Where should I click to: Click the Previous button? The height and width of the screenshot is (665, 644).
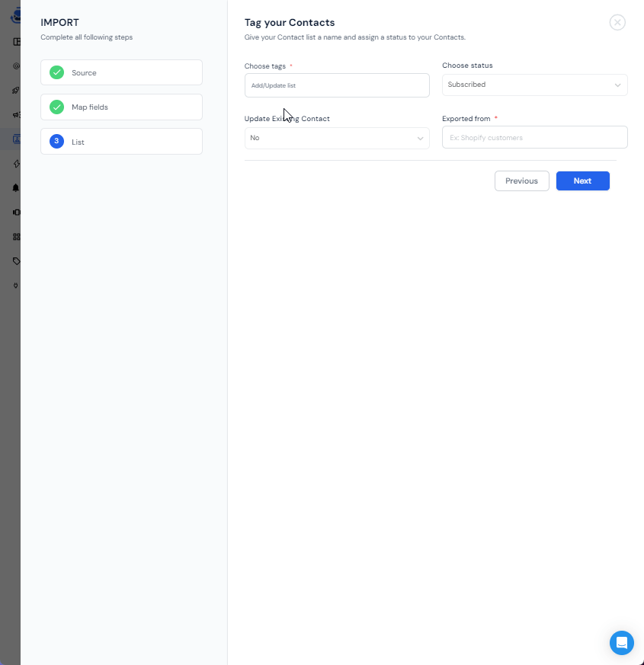[521, 181]
